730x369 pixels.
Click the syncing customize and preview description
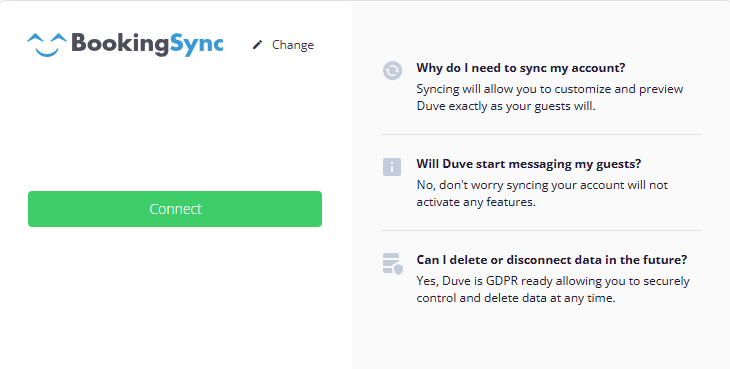tap(550, 98)
